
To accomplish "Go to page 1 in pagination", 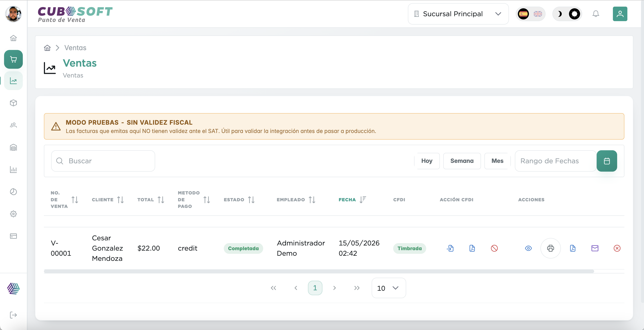I will pyautogui.click(x=315, y=288).
